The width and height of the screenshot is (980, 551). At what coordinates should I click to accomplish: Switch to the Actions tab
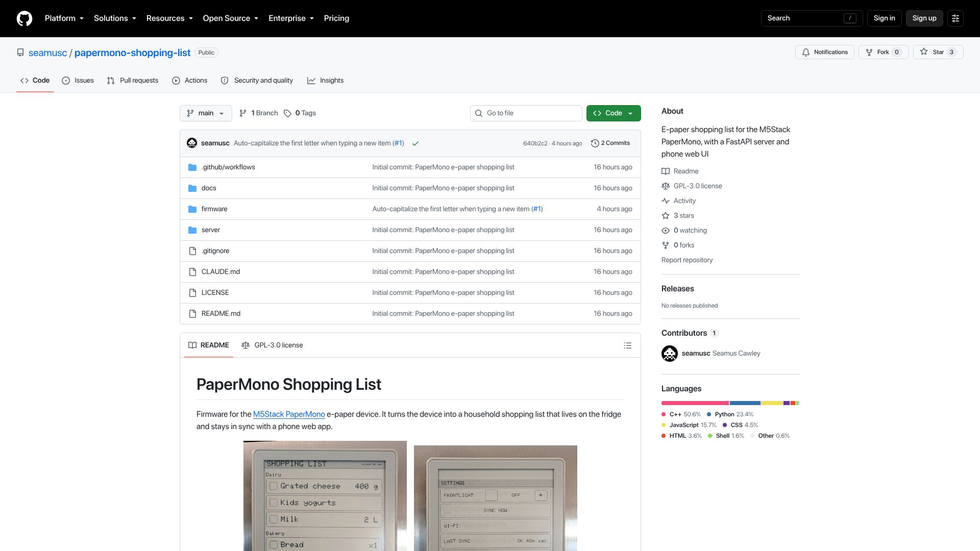pyautogui.click(x=190, y=81)
